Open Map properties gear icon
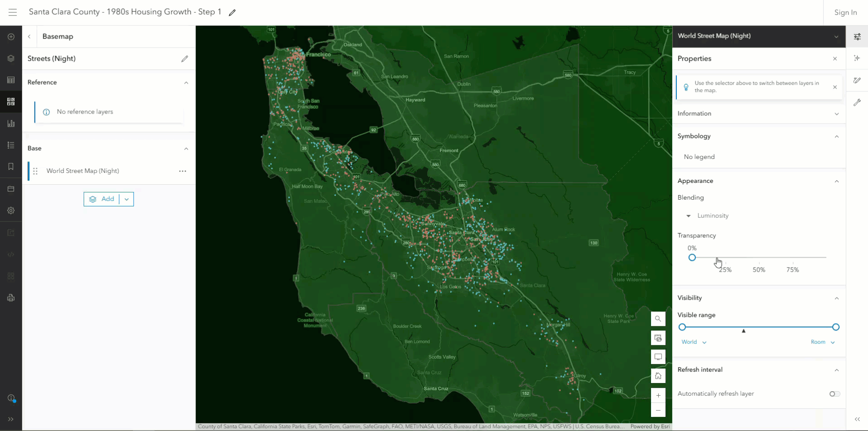This screenshot has width=868, height=431. (x=11, y=211)
